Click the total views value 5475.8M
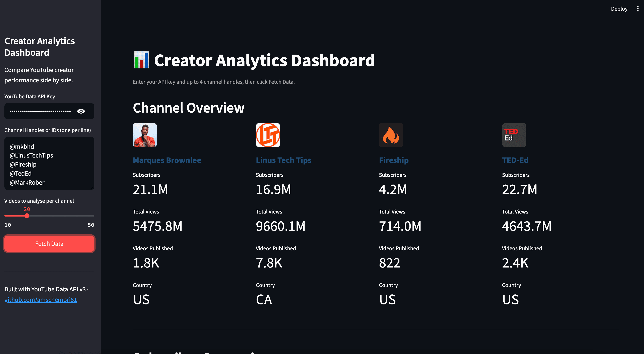644x354 pixels. pos(157,226)
